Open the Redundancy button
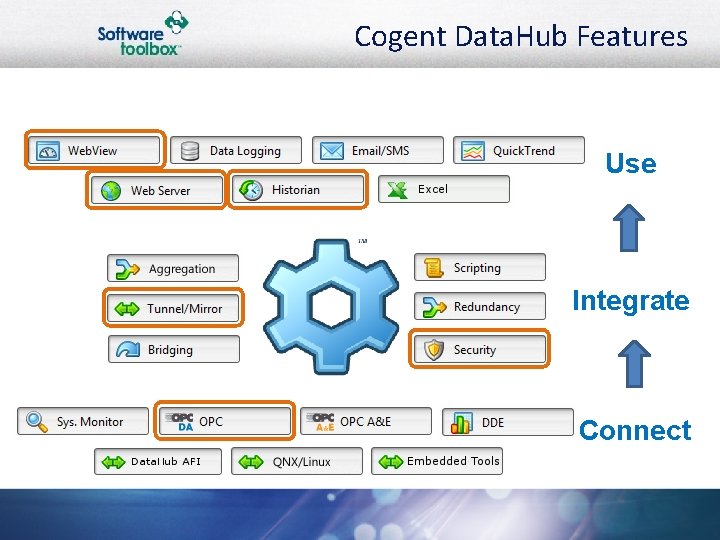 (x=480, y=306)
